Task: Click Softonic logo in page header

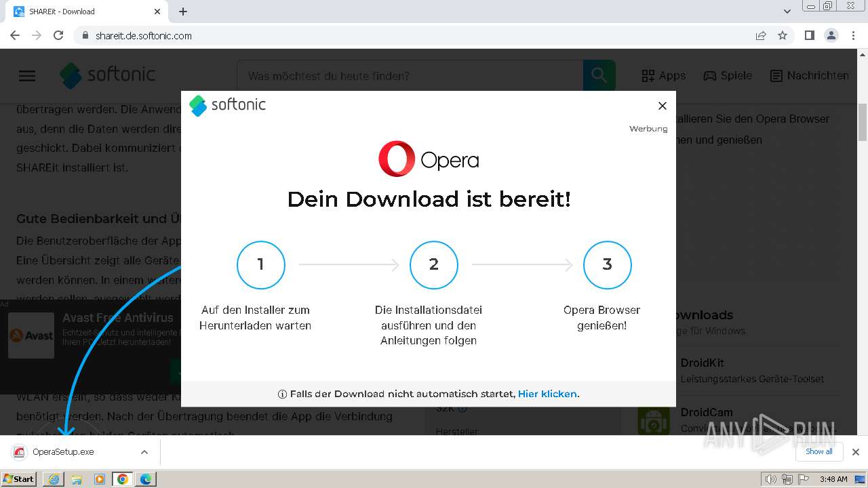Action: 107,75
